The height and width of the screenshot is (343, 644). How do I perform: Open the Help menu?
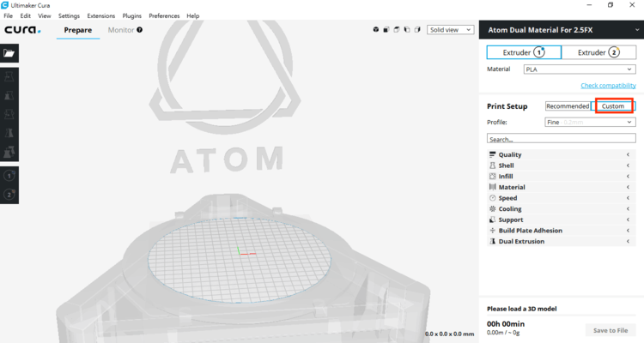(193, 15)
